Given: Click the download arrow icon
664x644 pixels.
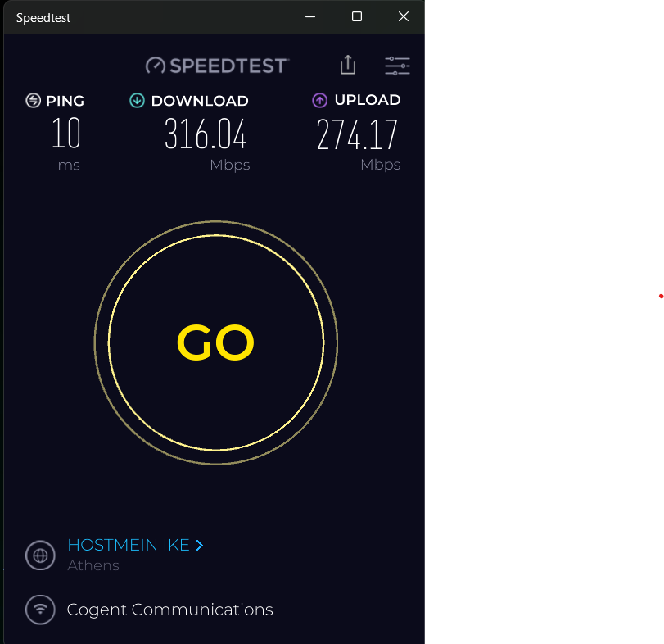Looking at the screenshot, I should [x=137, y=101].
